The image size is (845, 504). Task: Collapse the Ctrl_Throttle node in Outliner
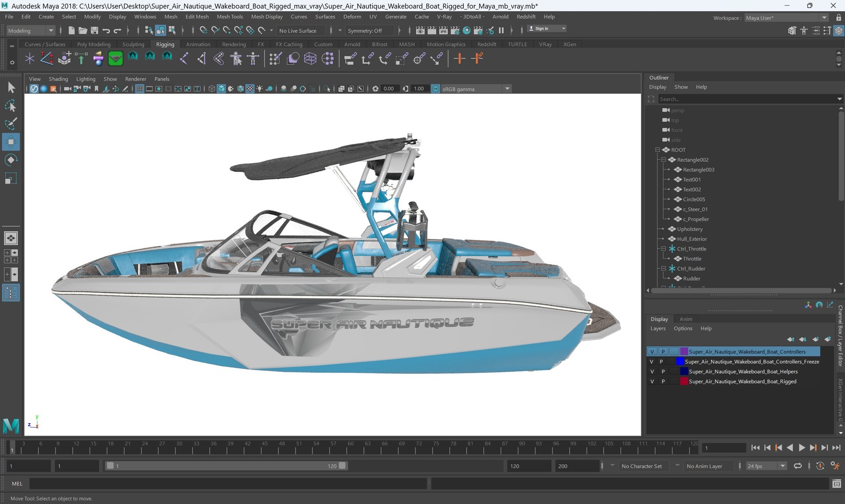[x=663, y=249]
